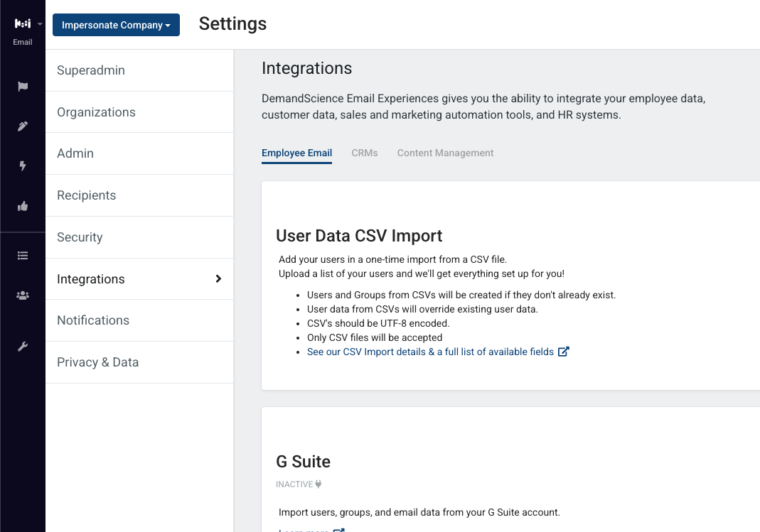The width and height of the screenshot is (760, 532).
Task: Click the plug icon next to INACTIVE
Action: coord(319,484)
